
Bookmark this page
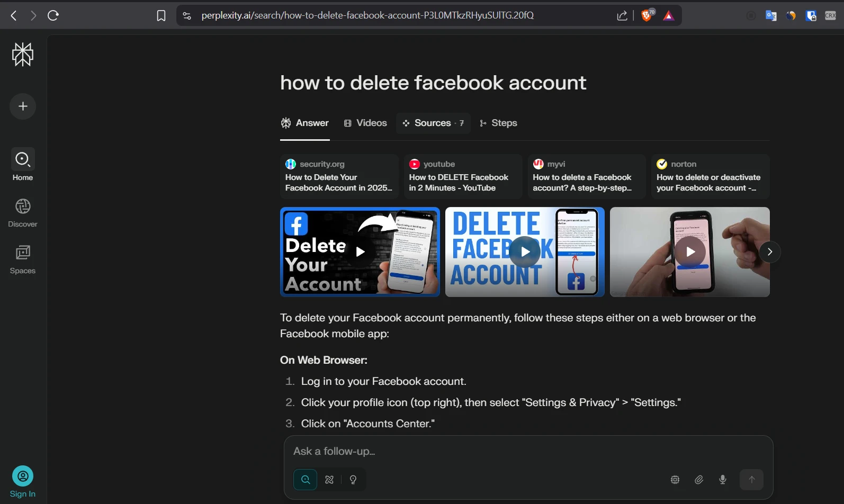(161, 16)
